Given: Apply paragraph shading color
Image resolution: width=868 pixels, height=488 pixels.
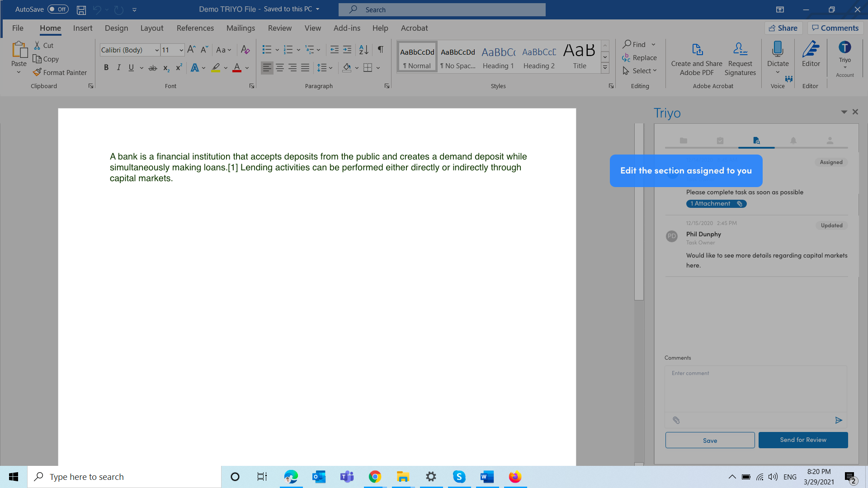Looking at the screenshot, I should pyautogui.click(x=347, y=68).
